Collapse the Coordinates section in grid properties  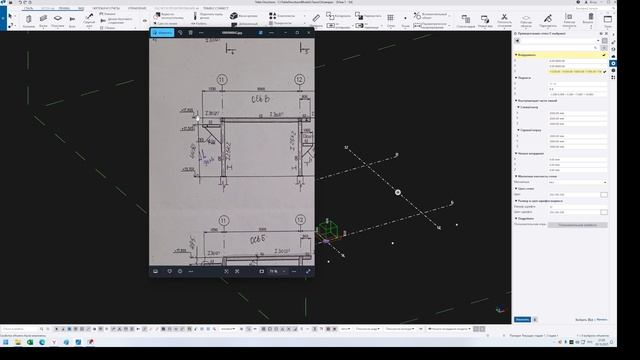click(x=516, y=55)
